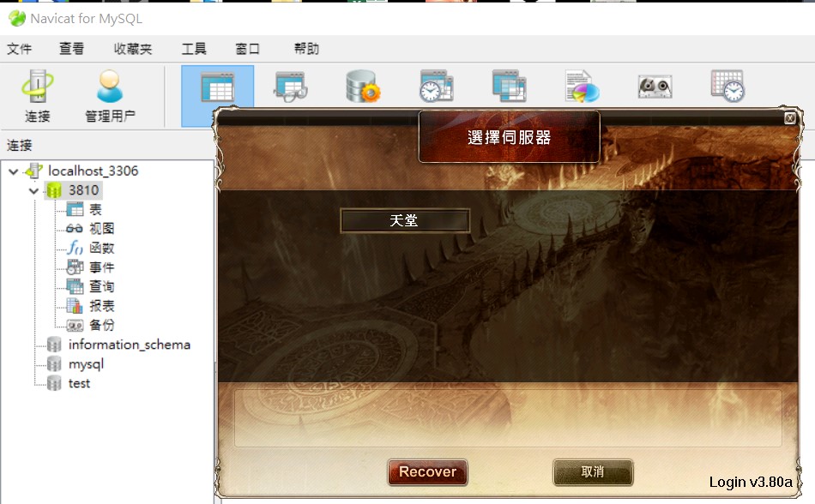Click the Connection (连接) toolbar icon
The height and width of the screenshot is (504, 815).
[x=38, y=96]
